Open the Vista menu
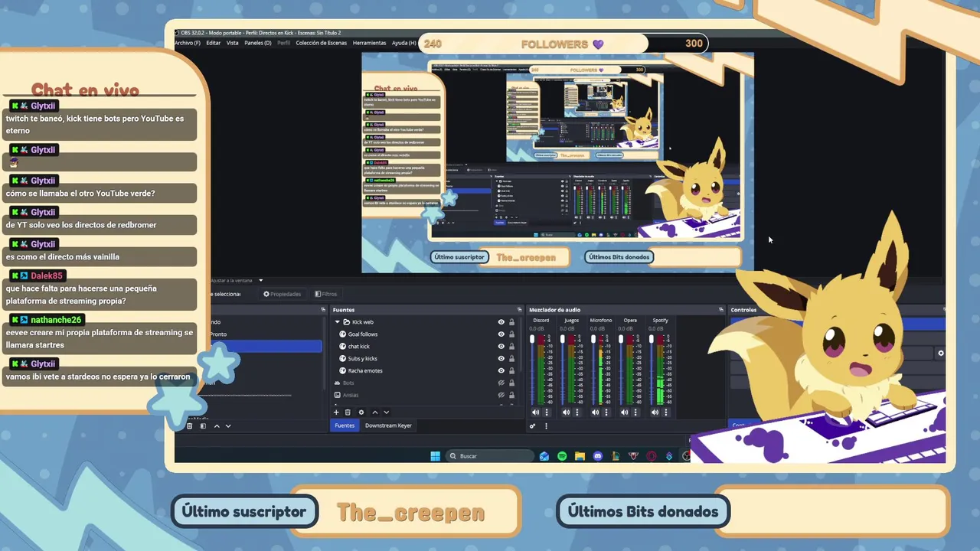 (232, 43)
